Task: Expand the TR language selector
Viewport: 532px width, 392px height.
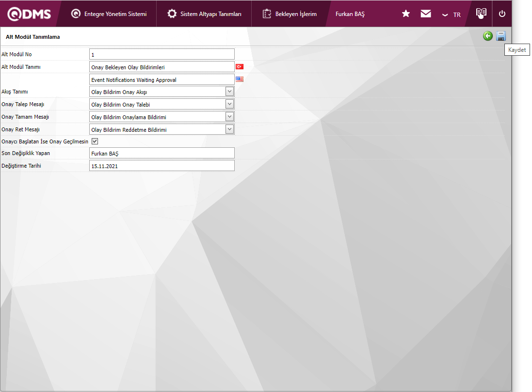Action: [x=451, y=15]
